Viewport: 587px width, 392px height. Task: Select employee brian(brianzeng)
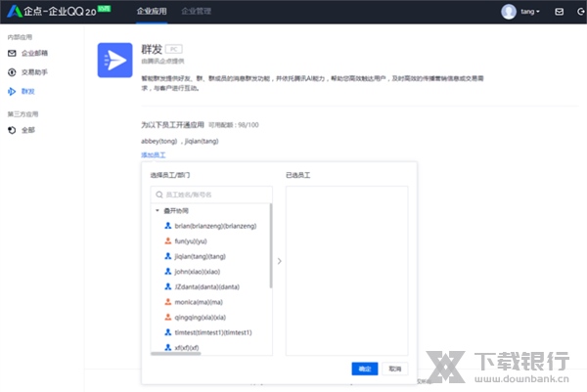215,226
